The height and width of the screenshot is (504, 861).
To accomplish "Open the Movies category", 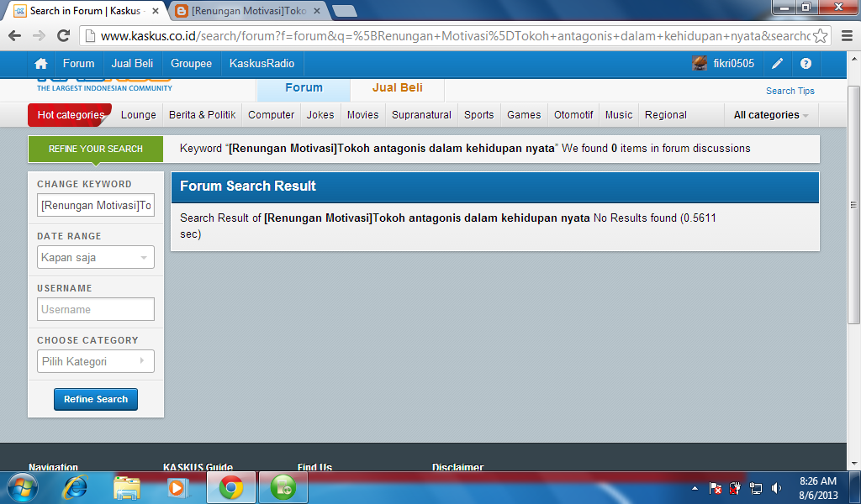I will (363, 115).
